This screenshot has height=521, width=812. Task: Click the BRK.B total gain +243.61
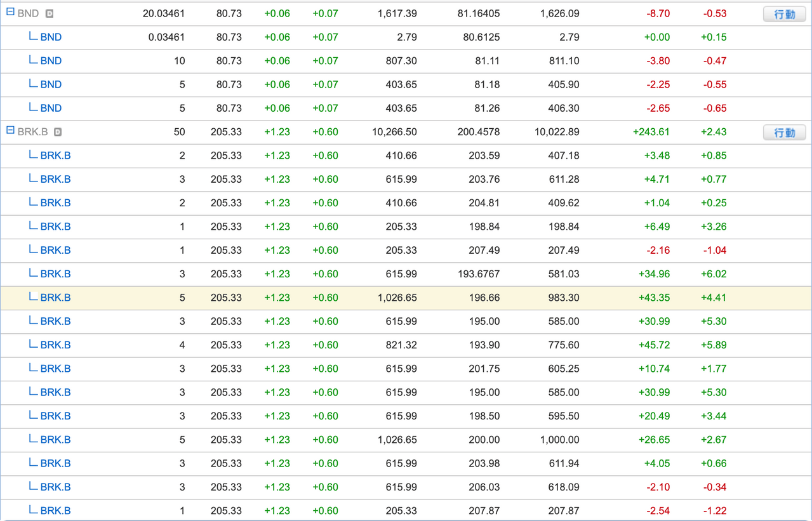tap(651, 132)
